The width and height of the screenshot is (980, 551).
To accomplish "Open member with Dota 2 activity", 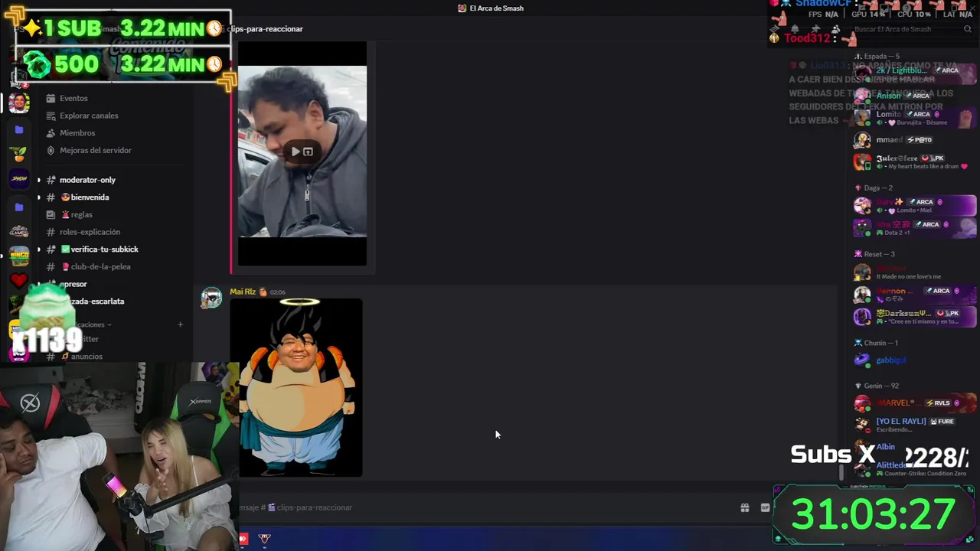I will [x=915, y=228].
